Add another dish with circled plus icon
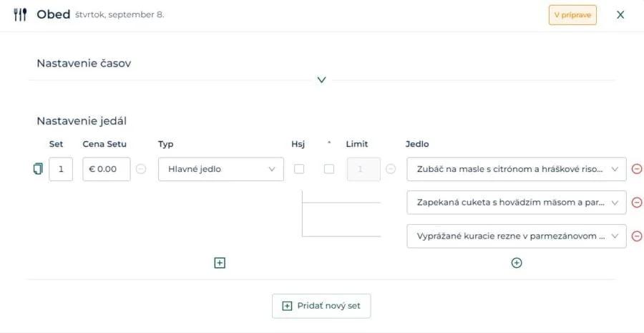The height and width of the screenshot is (333, 644). pos(516,263)
